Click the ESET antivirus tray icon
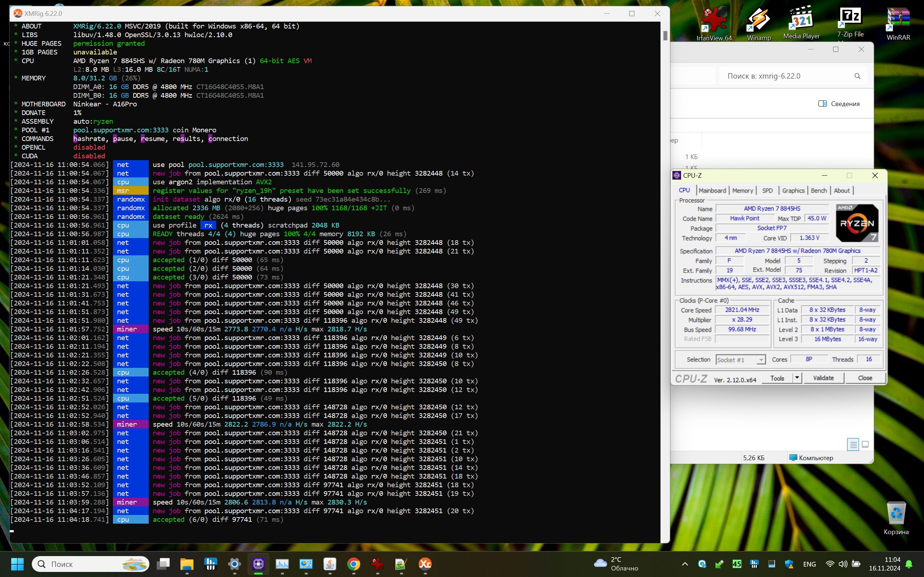 pos(702,564)
